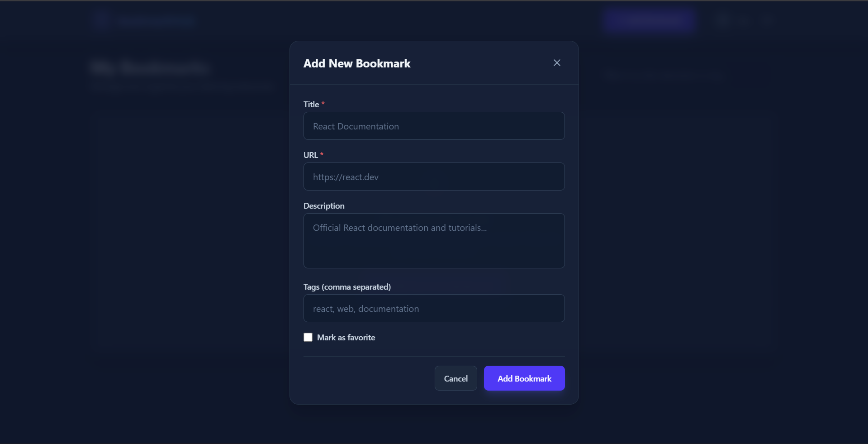868x444 pixels.
Task: Click the red asterisk beside URL
Action: coord(322,154)
